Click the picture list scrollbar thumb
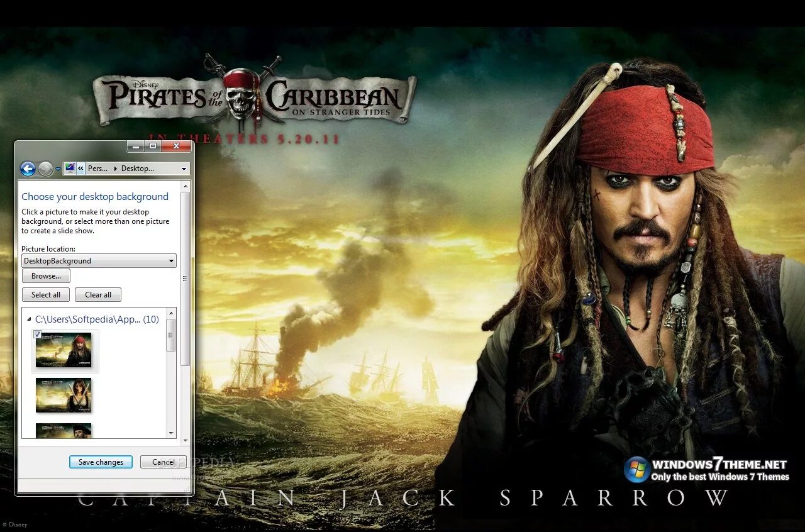805x532 pixels. 171,335
